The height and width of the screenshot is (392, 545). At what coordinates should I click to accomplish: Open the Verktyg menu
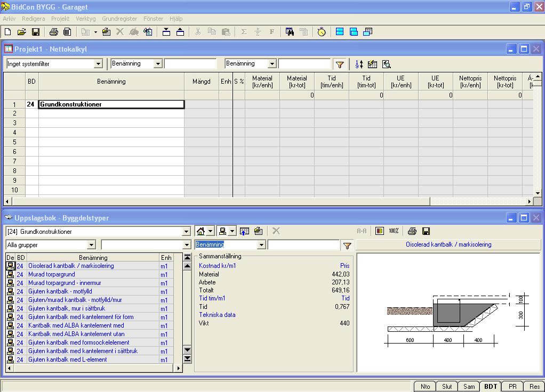coord(85,19)
